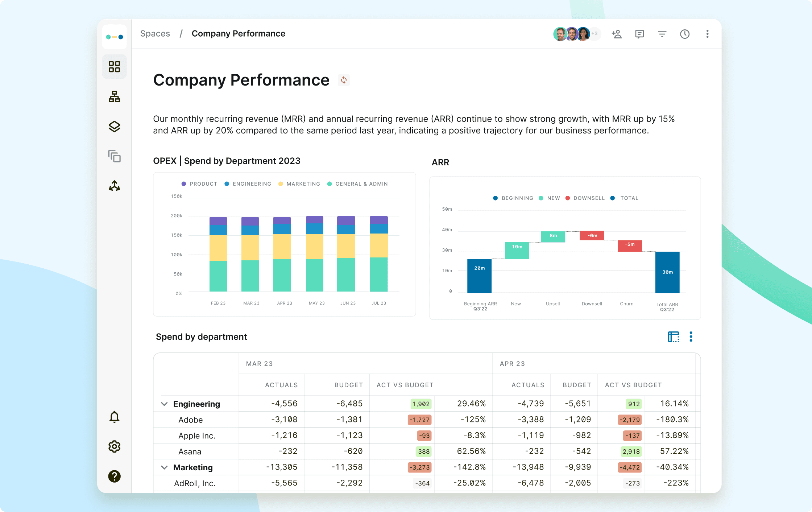The image size is (812, 512).
Task: Open settings gear icon
Action: 115,446
